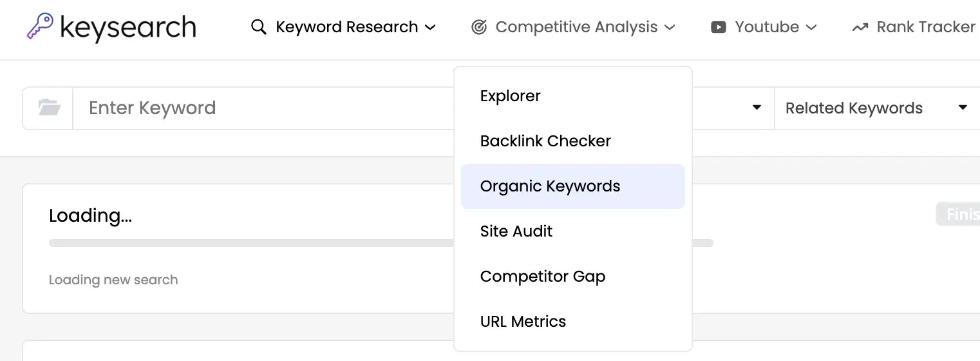The width and height of the screenshot is (980, 361).
Task: Click the Rank Tracker trend arrow icon
Action: [x=860, y=27]
